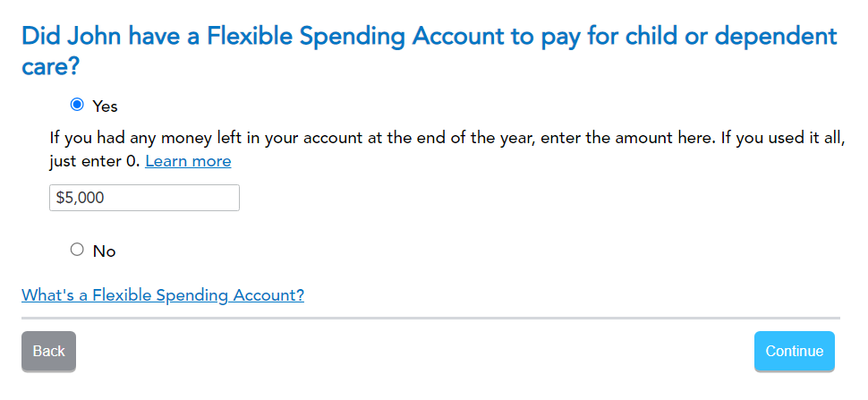Focus the leftover amount input field
This screenshot has width=868, height=400.
tap(144, 198)
